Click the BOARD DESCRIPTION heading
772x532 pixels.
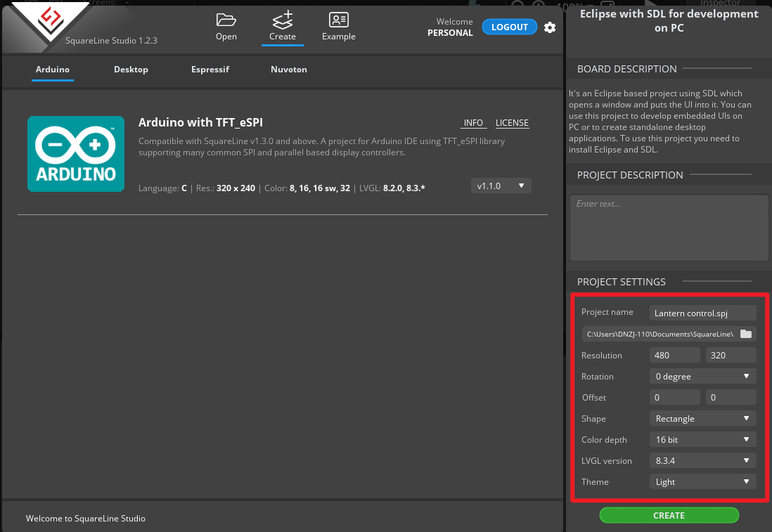pos(626,69)
